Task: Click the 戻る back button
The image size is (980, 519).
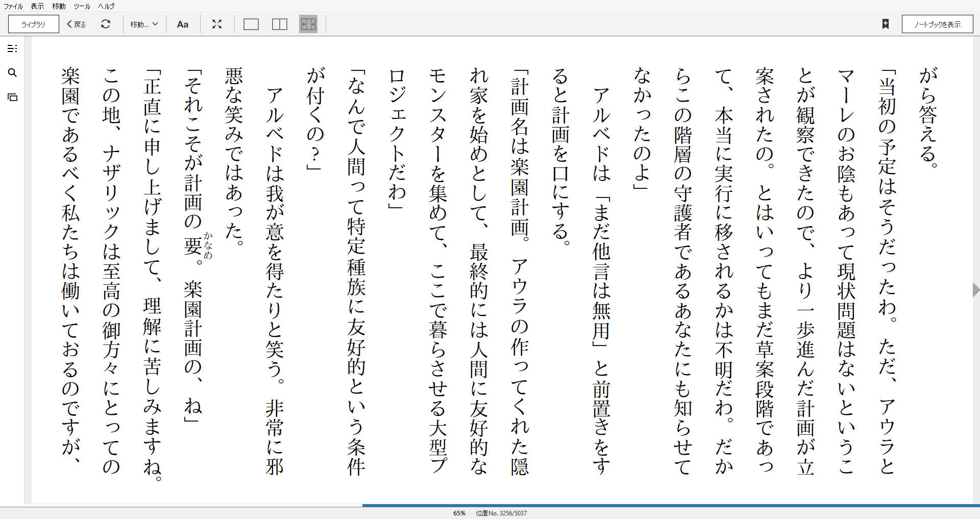Action: coord(77,24)
